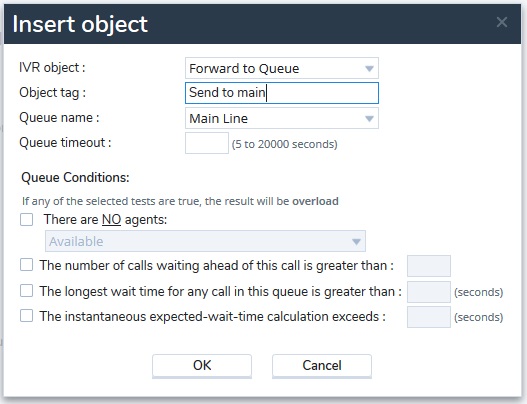Check the instantaneous expected-wait-time condition
This screenshot has width=527, height=404.
27,316
